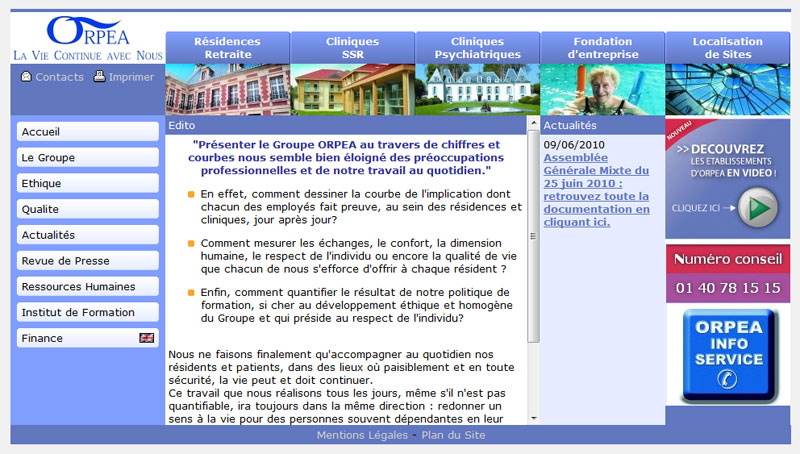Click the Decouvrez les etablissements video banner

coord(728,179)
